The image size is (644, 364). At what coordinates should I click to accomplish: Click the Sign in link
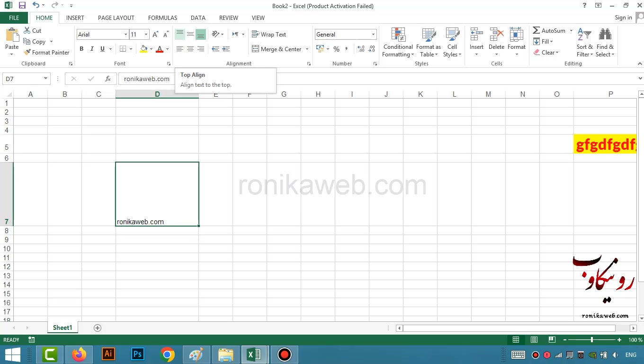click(623, 18)
